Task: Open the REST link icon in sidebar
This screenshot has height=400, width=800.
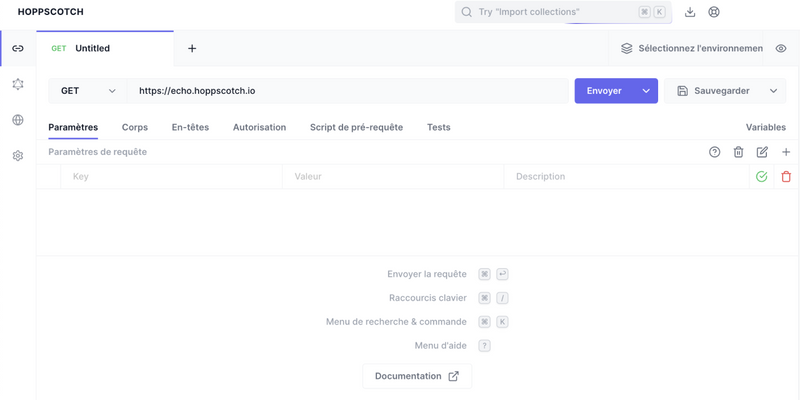Action: (x=18, y=48)
